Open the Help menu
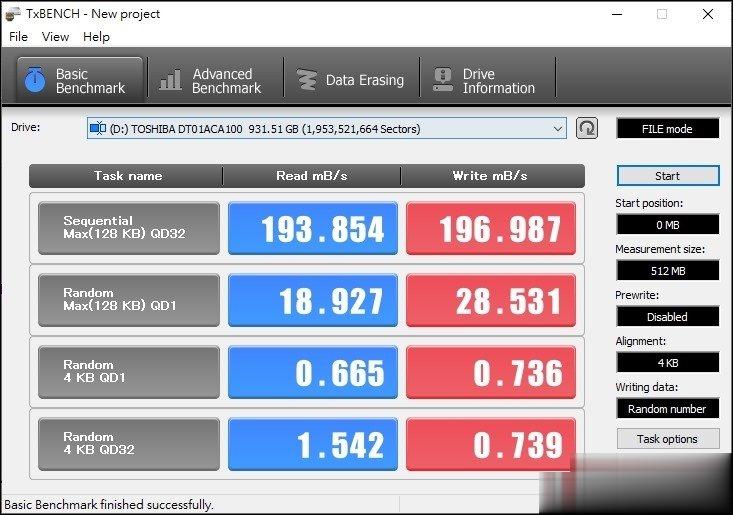 tap(96, 37)
